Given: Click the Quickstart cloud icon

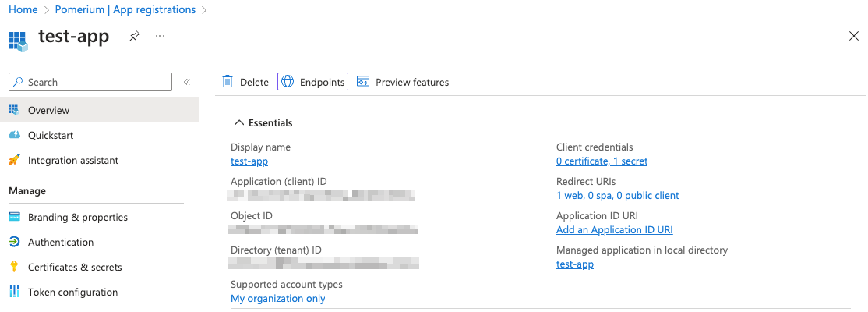Looking at the screenshot, I should (14, 135).
